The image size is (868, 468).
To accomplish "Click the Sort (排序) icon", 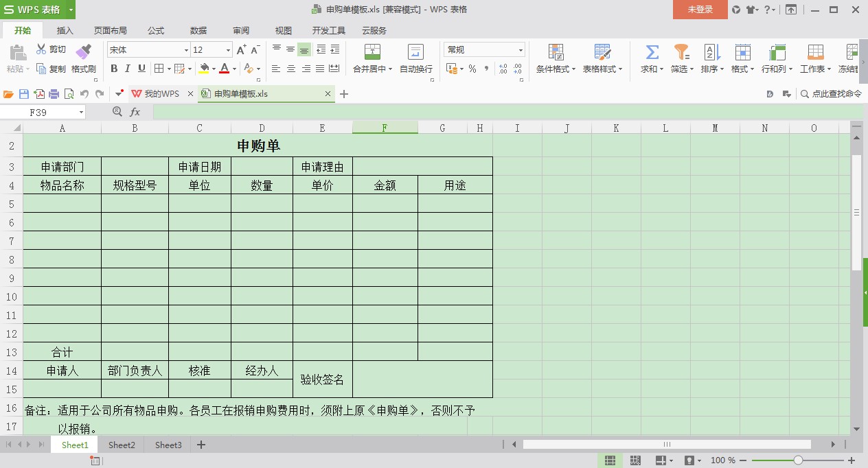I will coord(711,59).
